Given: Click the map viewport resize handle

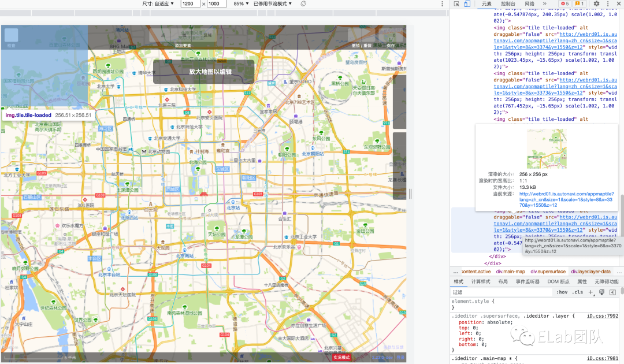Looking at the screenshot, I should pos(410,194).
